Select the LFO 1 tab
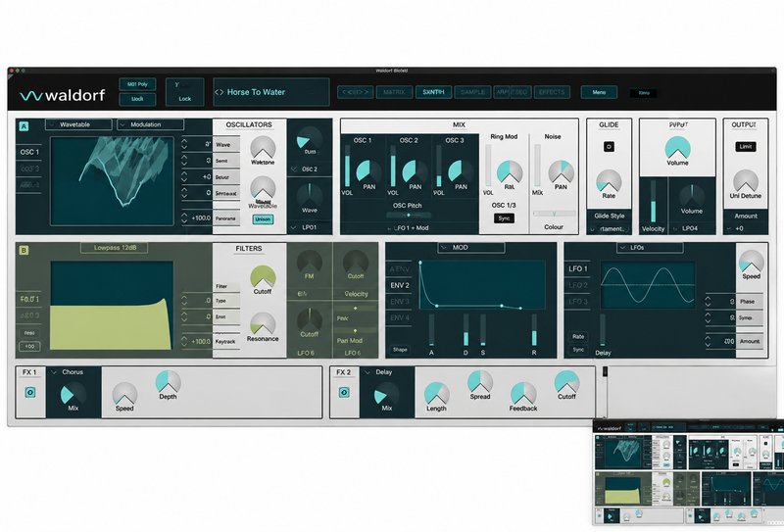This screenshot has height=532, width=784. [x=578, y=269]
